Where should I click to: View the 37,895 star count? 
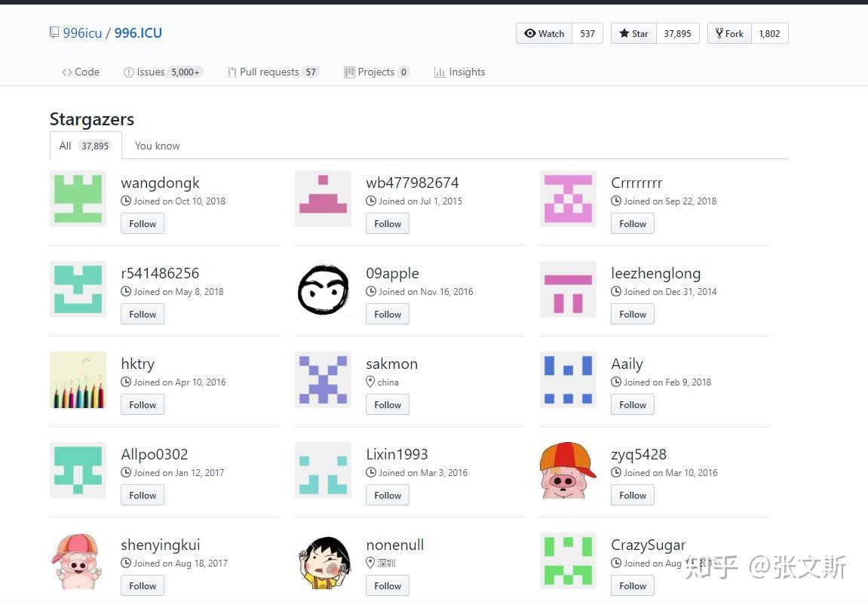click(677, 33)
